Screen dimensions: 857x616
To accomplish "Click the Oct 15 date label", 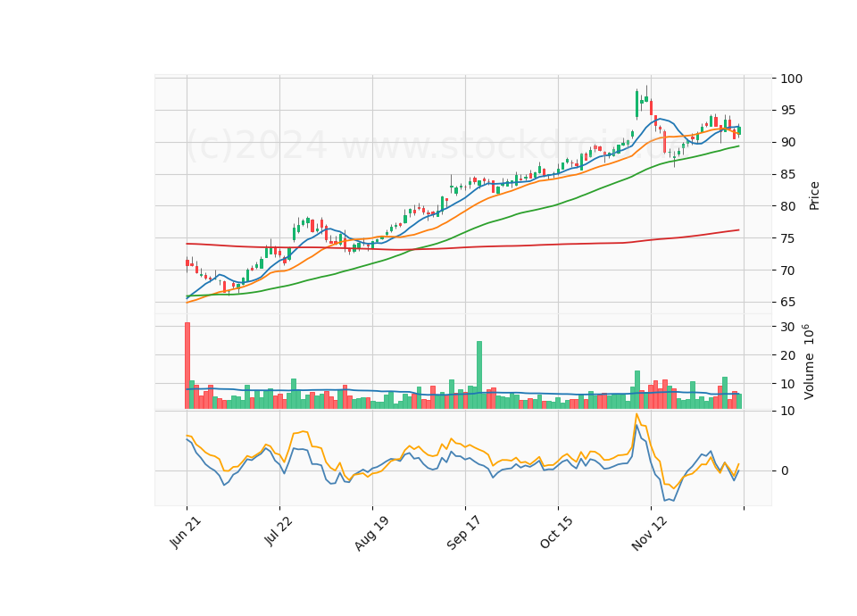I will coord(557,532).
